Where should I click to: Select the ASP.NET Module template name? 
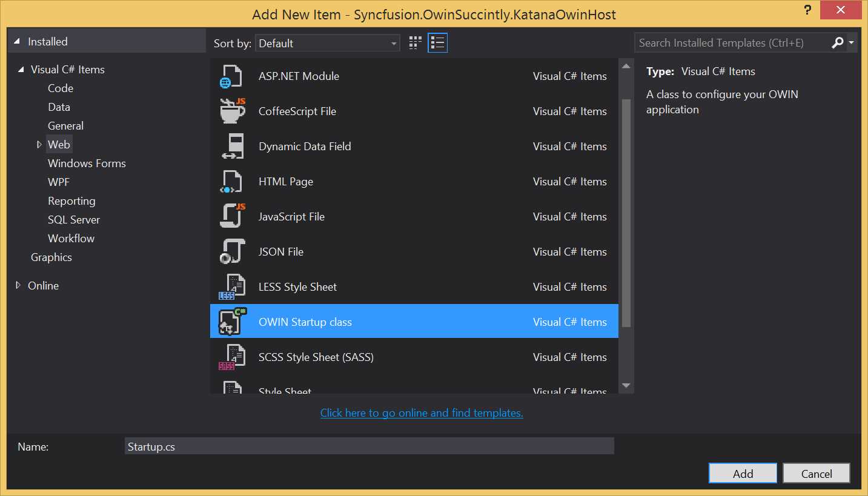(x=299, y=76)
